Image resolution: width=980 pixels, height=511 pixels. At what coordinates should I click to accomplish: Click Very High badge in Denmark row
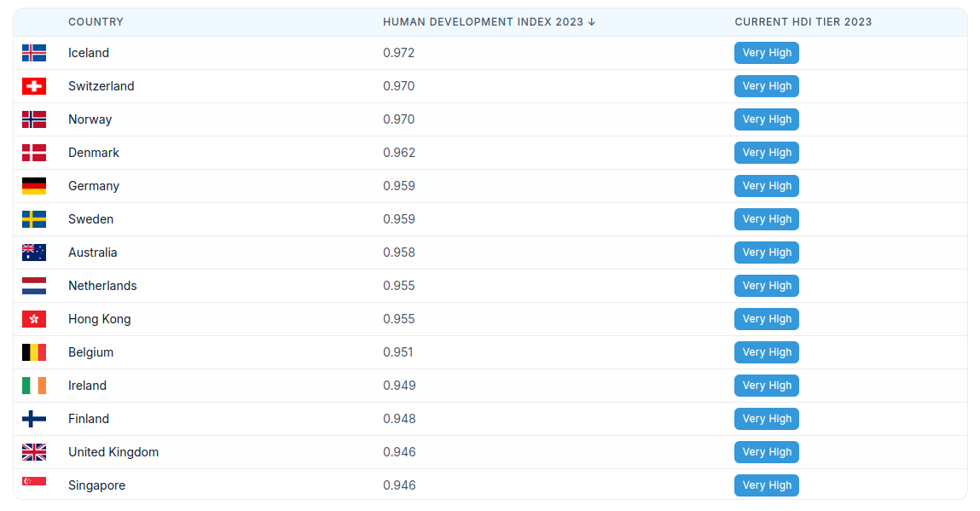click(766, 153)
